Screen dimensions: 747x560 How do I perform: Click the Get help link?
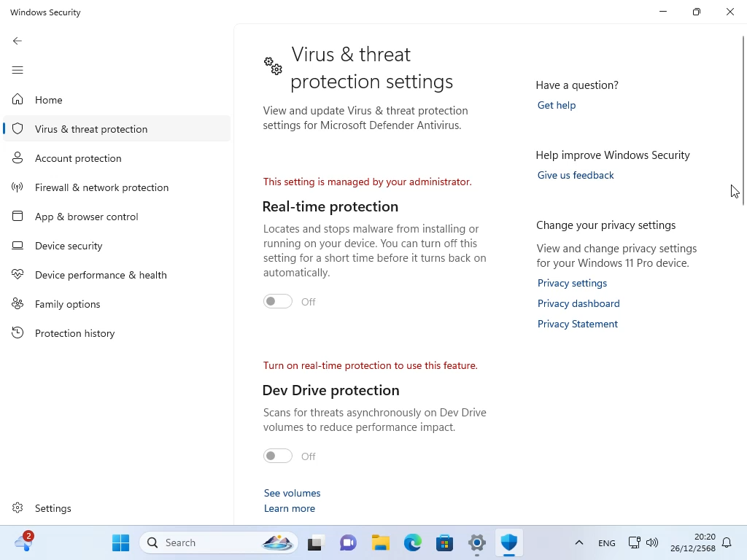click(556, 105)
